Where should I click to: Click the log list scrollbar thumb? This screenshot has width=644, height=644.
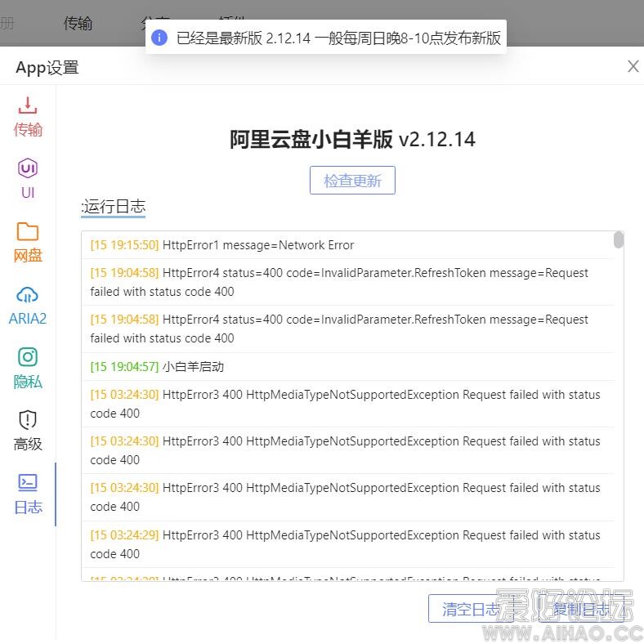click(619, 239)
